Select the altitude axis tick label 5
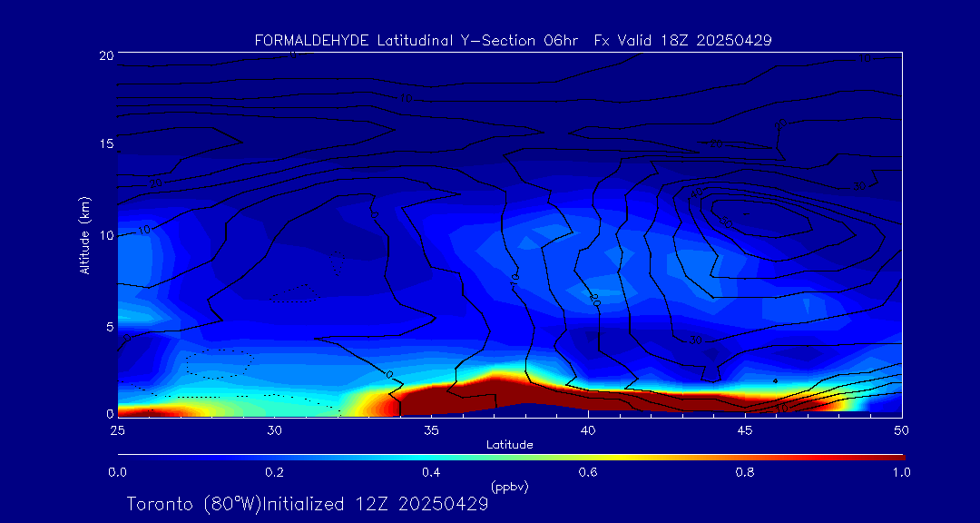This screenshot has width=980, height=523. 110,326
